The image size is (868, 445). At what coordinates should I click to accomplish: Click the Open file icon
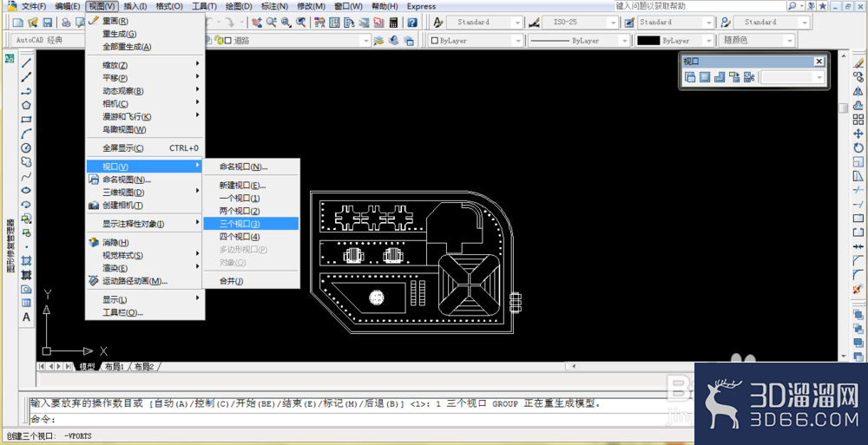(33, 23)
